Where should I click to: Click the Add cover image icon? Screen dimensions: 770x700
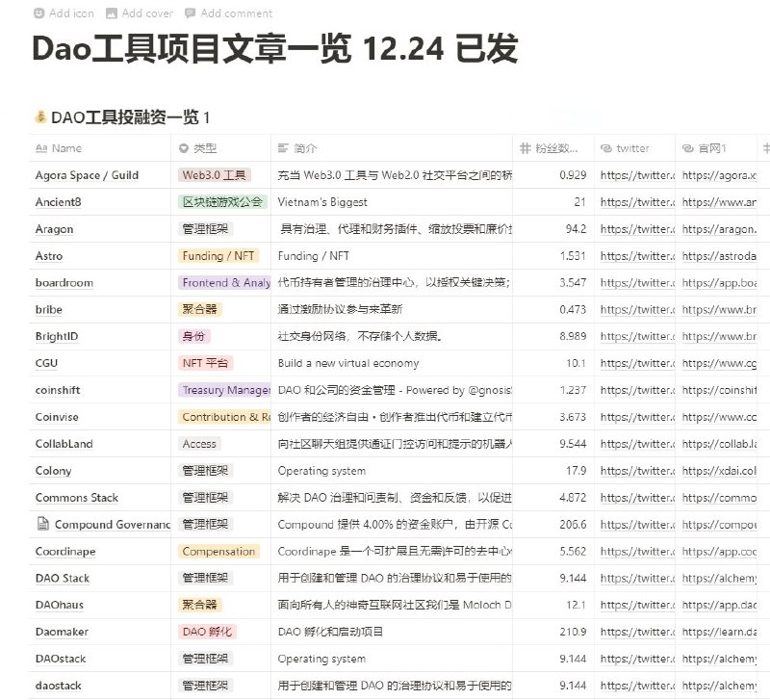coord(112,13)
